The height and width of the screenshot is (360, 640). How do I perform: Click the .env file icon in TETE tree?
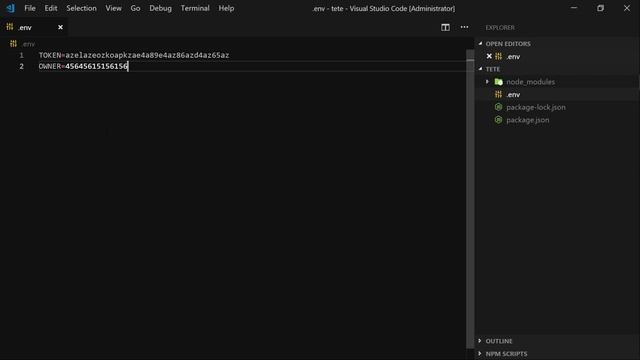[498, 94]
